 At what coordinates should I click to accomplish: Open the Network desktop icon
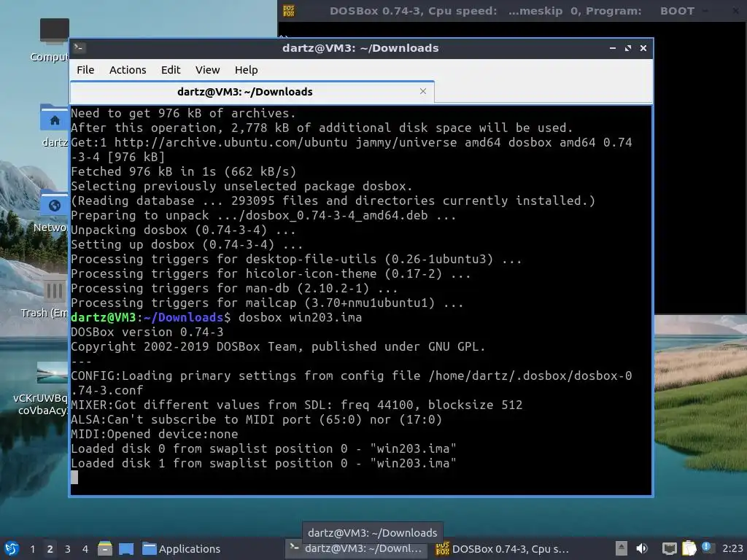52,211
